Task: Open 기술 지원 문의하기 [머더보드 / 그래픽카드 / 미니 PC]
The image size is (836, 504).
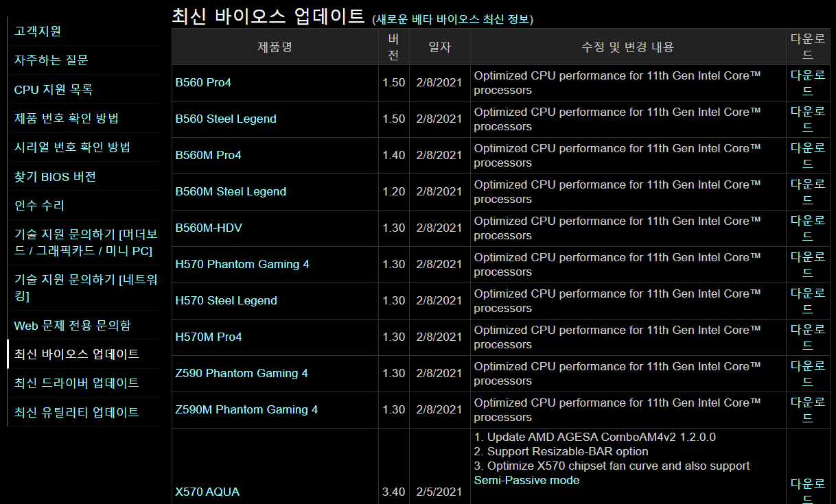Action: pyautogui.click(x=86, y=243)
